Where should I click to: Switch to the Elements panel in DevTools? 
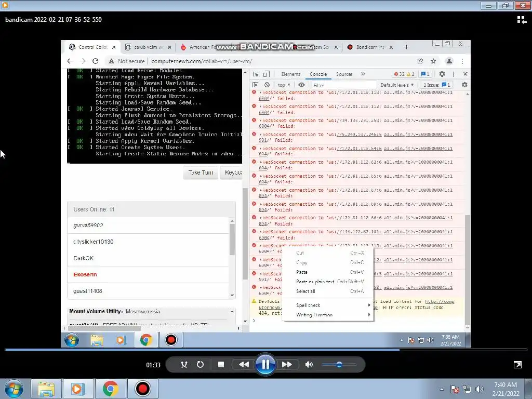pos(291,74)
